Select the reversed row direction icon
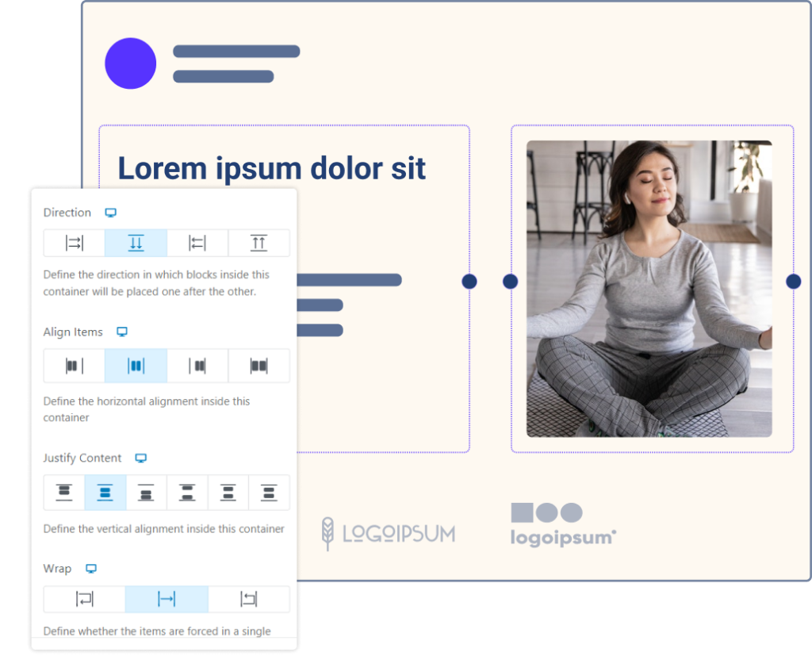The height and width of the screenshot is (656, 812). (197, 243)
